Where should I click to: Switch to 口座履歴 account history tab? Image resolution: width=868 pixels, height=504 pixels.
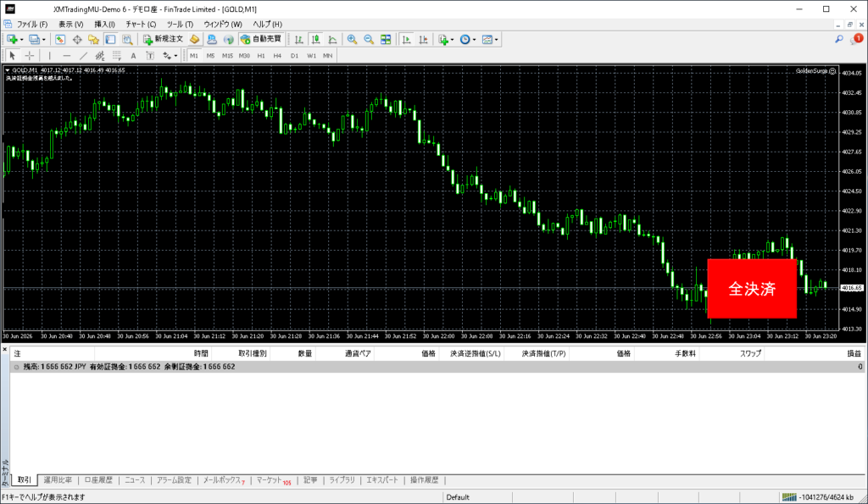[98, 480]
